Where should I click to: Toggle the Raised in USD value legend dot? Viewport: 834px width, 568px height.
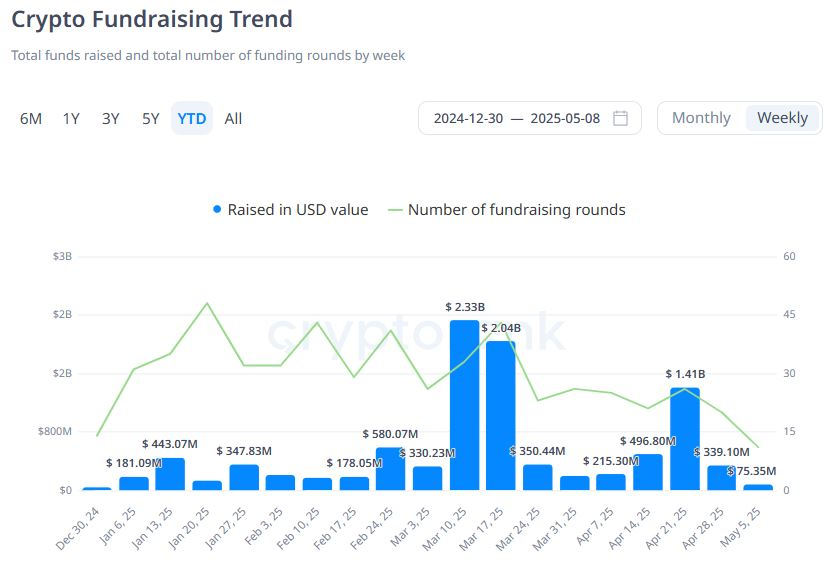pos(217,210)
